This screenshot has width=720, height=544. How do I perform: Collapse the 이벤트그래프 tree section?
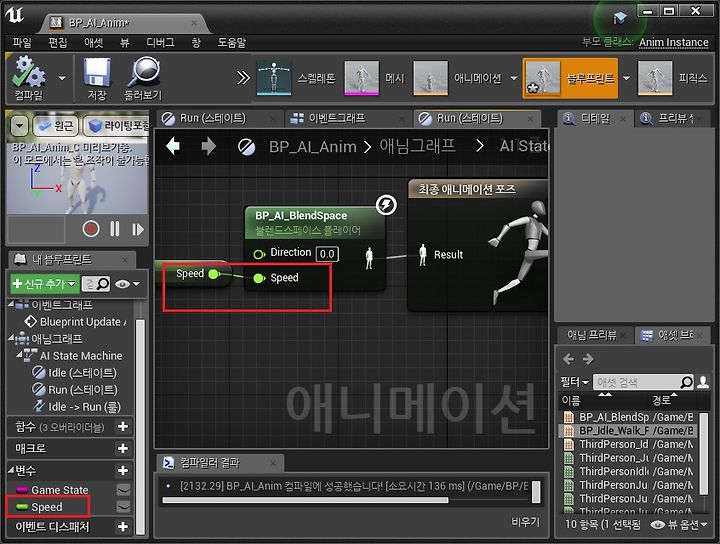(11, 304)
